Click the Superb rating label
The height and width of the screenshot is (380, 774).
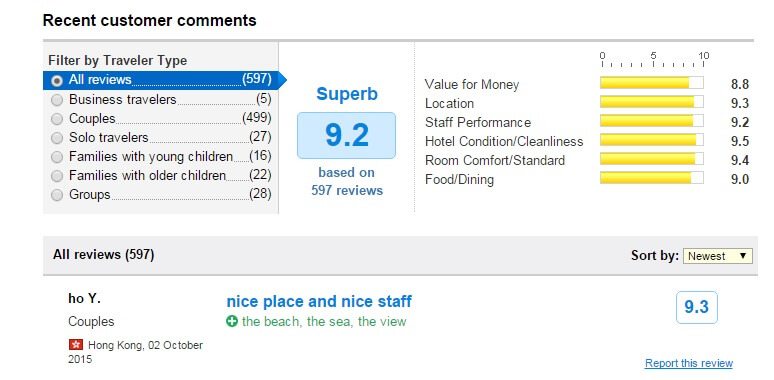pyautogui.click(x=347, y=94)
